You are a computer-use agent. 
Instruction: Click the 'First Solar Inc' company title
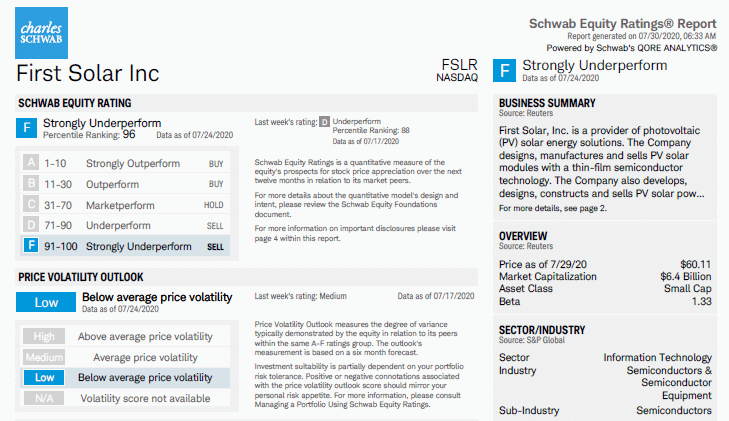pos(88,73)
